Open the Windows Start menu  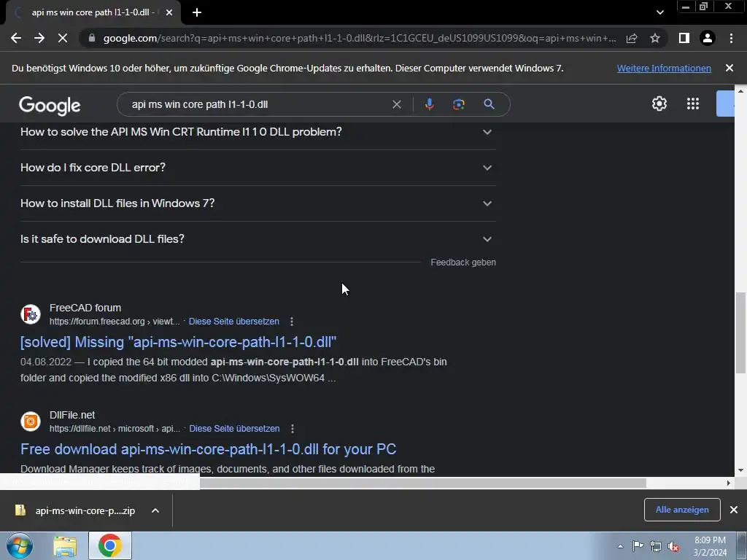pyautogui.click(x=20, y=545)
